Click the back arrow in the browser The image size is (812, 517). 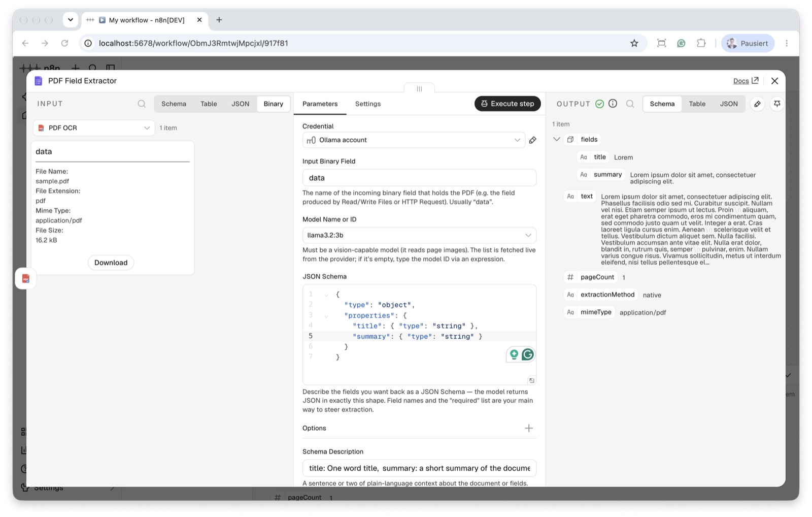pos(25,43)
